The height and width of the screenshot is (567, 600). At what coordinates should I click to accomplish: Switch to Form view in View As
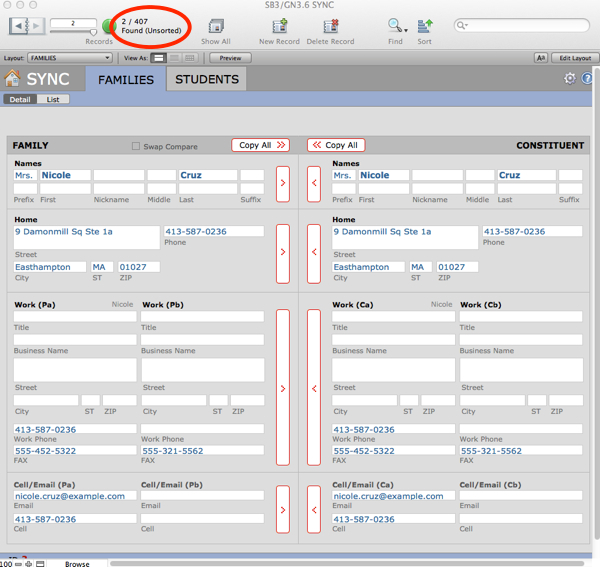[159, 58]
